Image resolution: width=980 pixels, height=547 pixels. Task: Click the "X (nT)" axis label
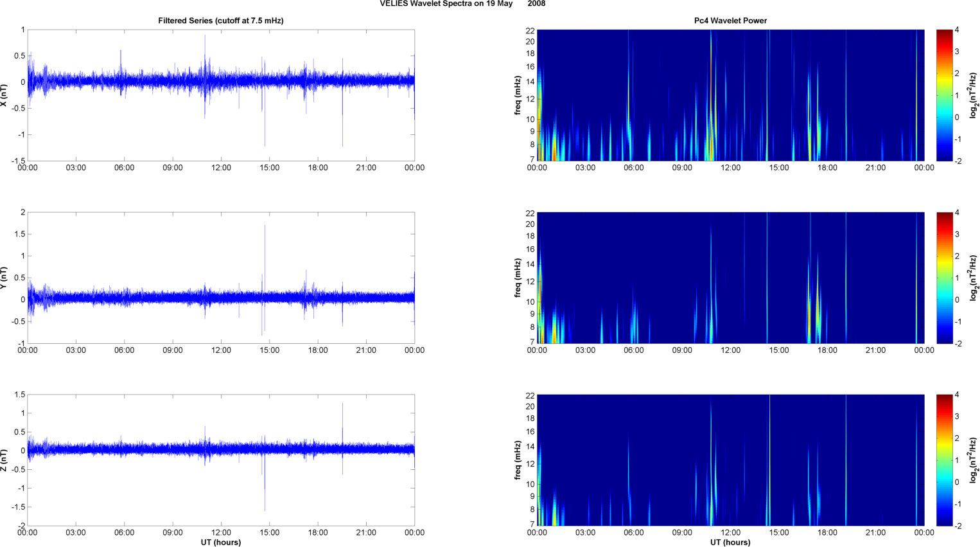[x=4, y=95]
